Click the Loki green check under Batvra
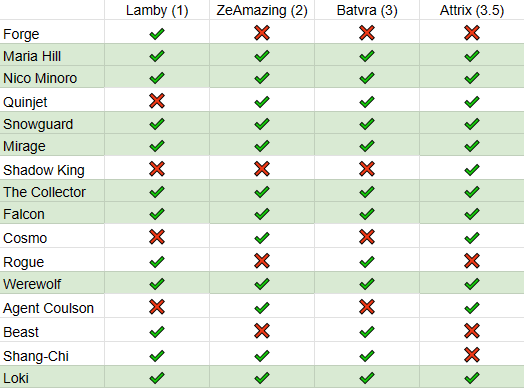This screenshot has height=388, width=524. pyautogui.click(x=367, y=378)
